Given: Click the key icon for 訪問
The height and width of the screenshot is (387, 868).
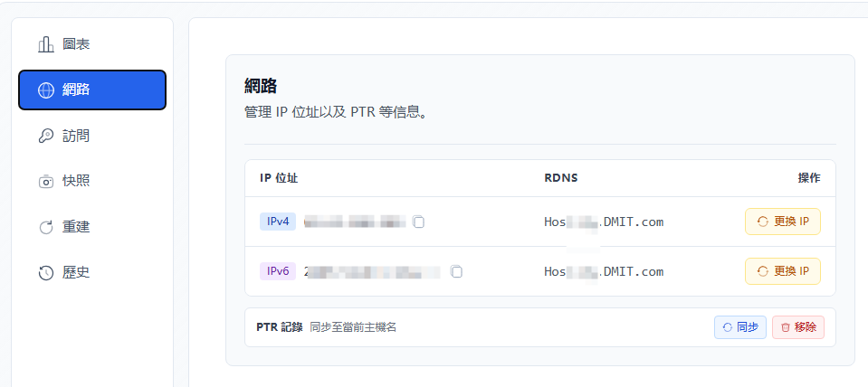Looking at the screenshot, I should (x=45, y=137).
